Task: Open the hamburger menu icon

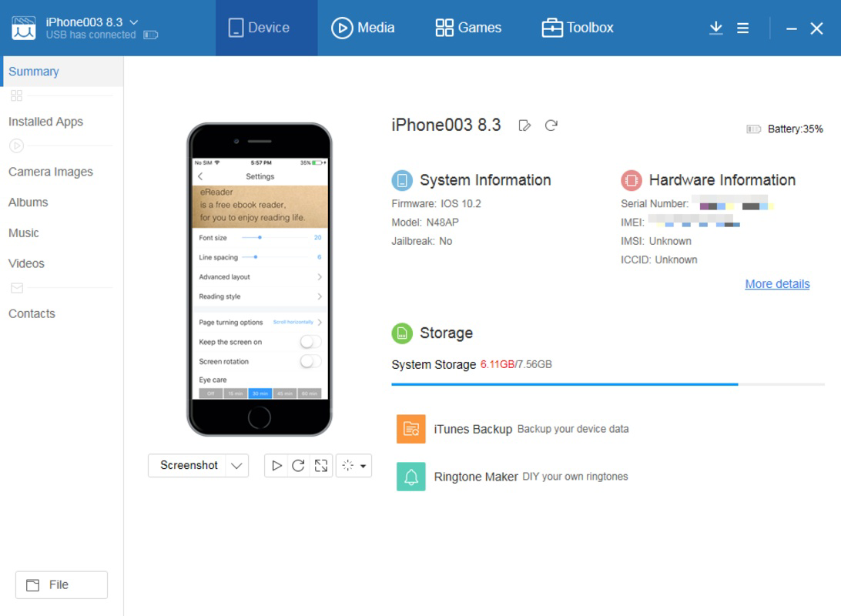Action: click(x=743, y=28)
